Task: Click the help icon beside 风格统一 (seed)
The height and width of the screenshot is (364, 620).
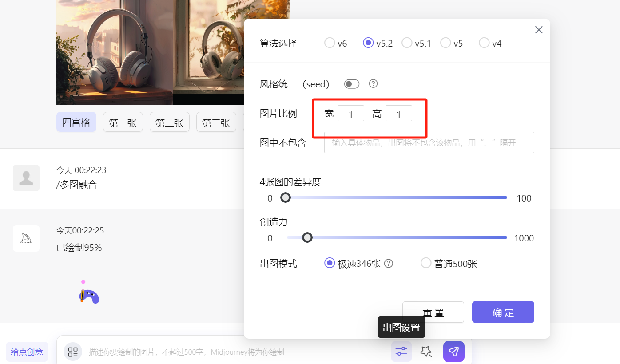Action: click(373, 83)
